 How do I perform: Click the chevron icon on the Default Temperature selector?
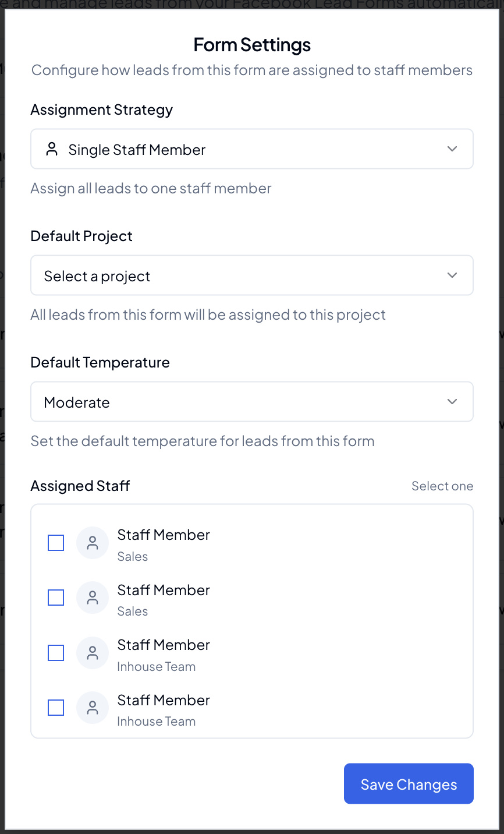(x=452, y=401)
